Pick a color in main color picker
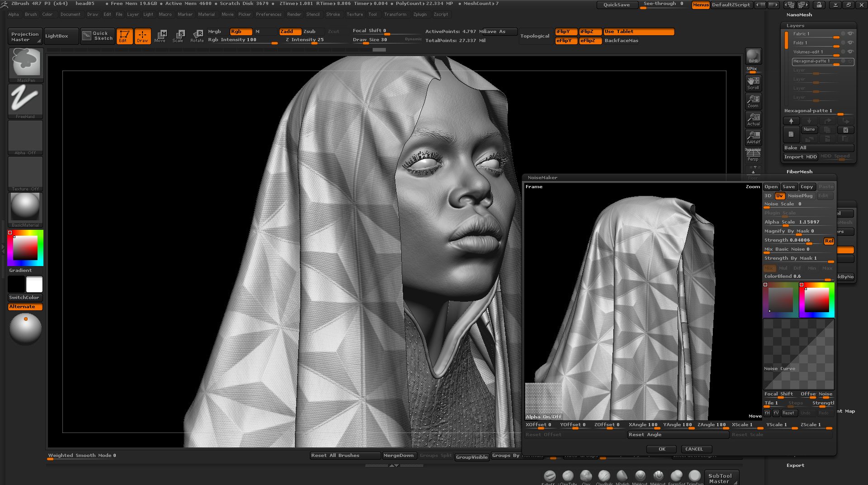This screenshot has width=868, height=485. tap(25, 248)
